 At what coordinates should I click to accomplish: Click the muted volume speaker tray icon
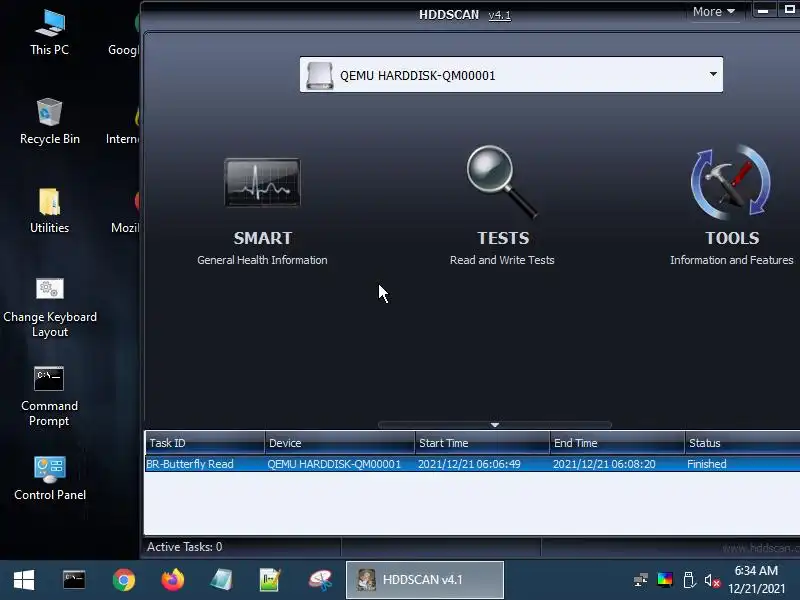tap(712, 581)
